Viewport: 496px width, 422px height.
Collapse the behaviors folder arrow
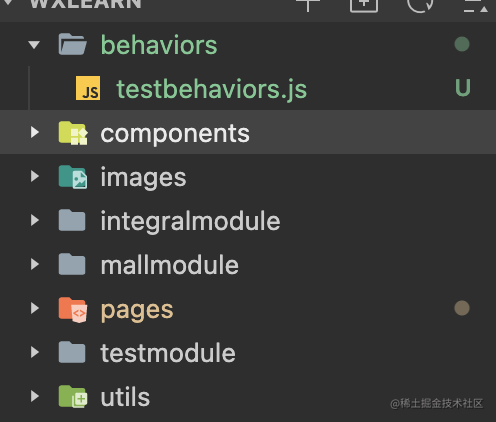click(x=34, y=44)
